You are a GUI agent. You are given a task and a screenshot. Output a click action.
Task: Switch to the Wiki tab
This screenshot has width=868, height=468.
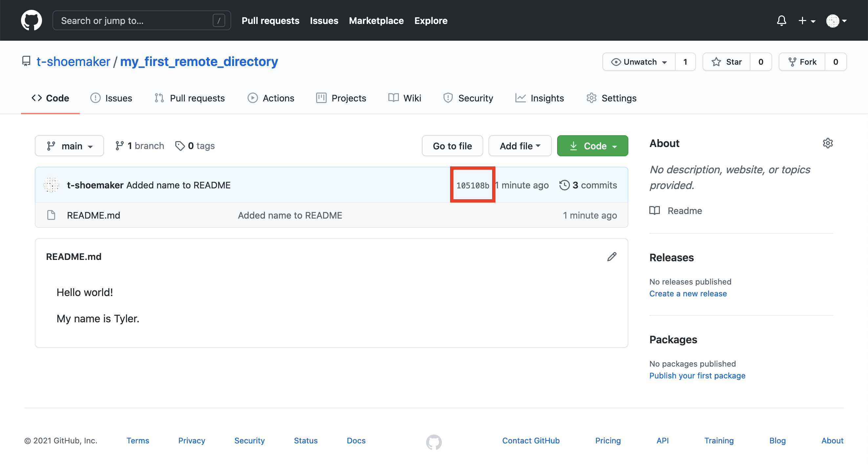404,98
